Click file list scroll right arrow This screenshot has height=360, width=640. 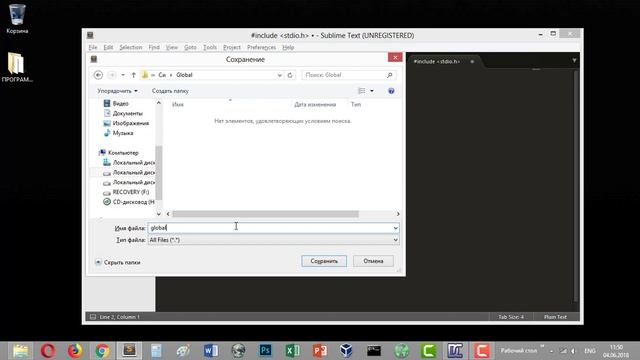point(398,214)
